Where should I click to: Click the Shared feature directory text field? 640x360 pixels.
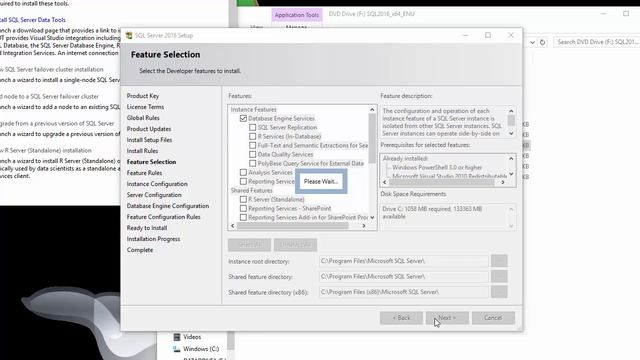(x=404, y=276)
